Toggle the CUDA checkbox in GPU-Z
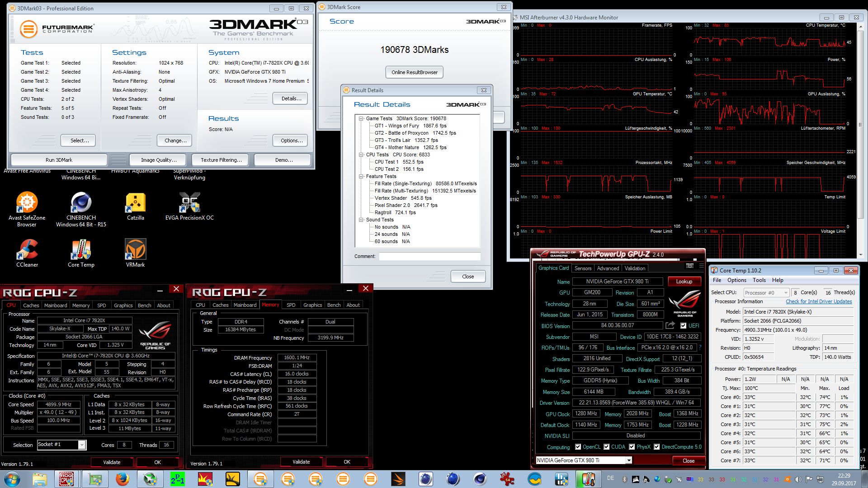The width and height of the screenshot is (868, 488). (x=607, y=447)
